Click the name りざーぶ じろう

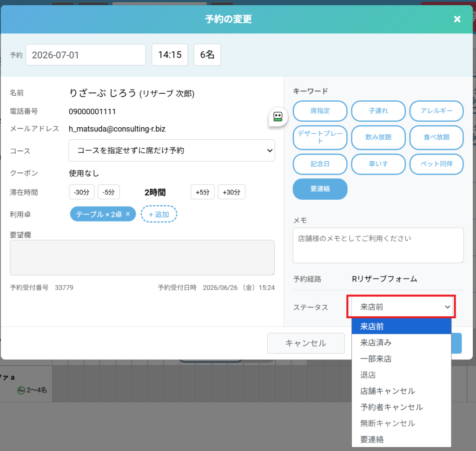click(103, 93)
